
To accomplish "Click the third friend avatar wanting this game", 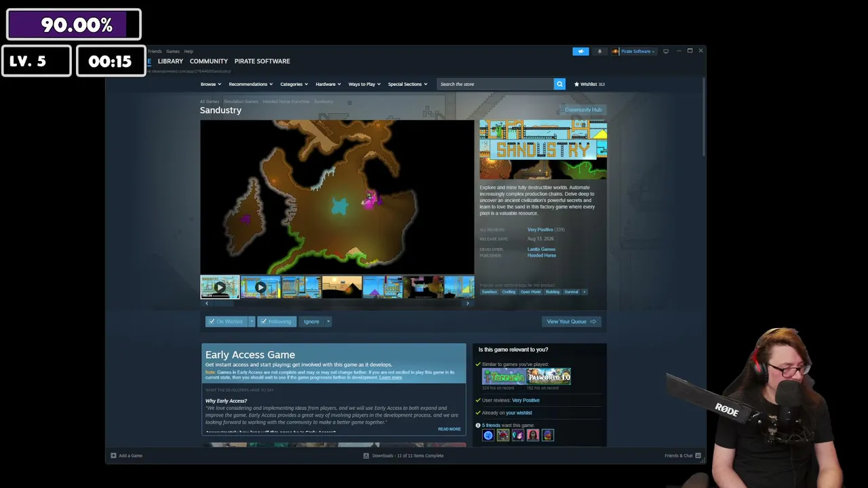I will pos(518,435).
